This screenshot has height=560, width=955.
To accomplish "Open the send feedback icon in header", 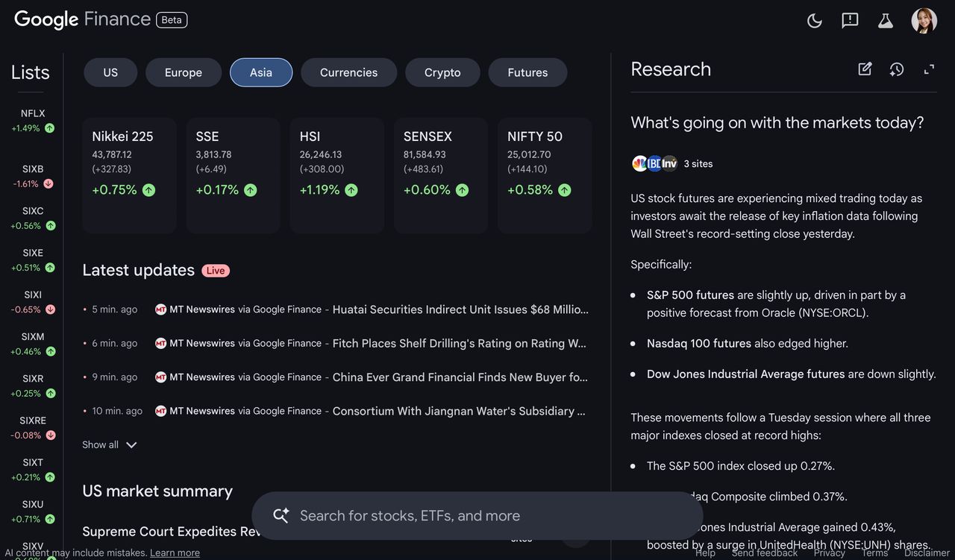I will coord(850,21).
